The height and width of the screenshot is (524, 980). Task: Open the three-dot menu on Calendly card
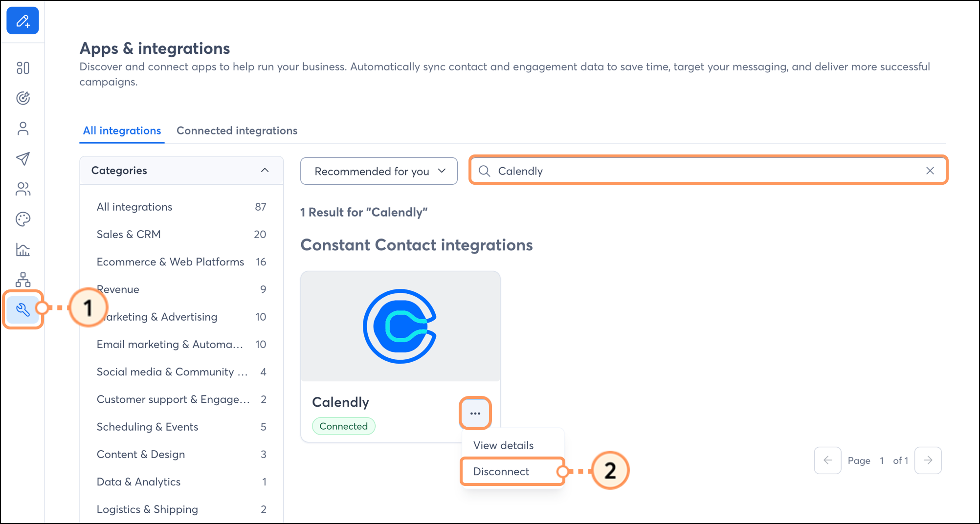tap(475, 414)
